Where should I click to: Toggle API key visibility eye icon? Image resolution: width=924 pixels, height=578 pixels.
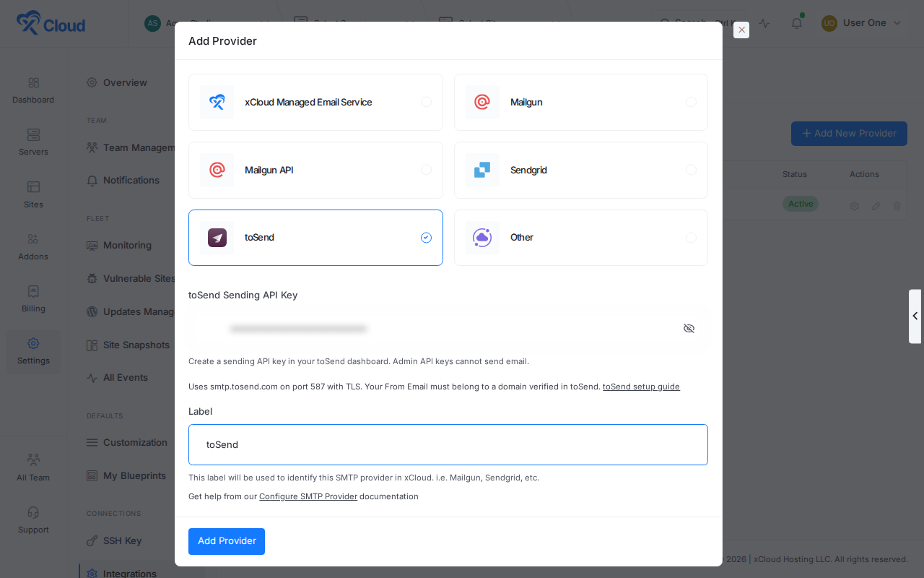click(x=689, y=328)
